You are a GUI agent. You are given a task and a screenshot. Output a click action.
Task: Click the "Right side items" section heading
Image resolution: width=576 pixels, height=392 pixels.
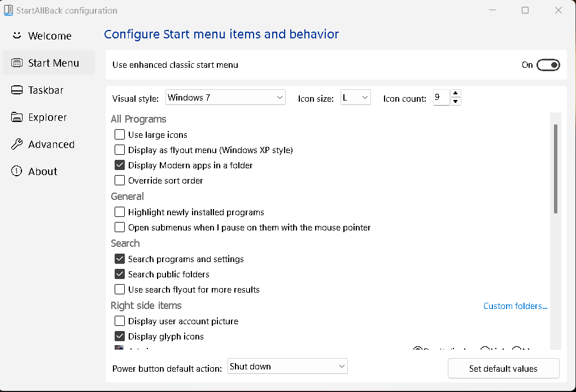point(146,306)
